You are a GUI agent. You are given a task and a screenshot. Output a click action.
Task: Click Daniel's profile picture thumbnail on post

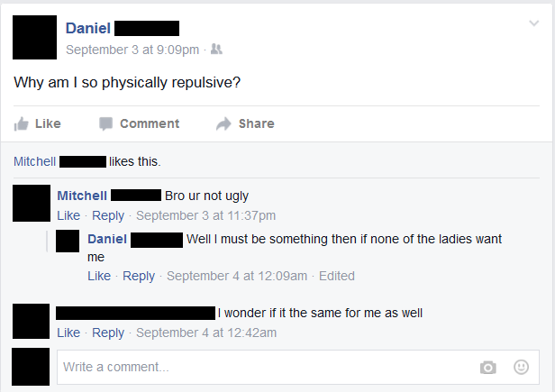(x=34, y=37)
